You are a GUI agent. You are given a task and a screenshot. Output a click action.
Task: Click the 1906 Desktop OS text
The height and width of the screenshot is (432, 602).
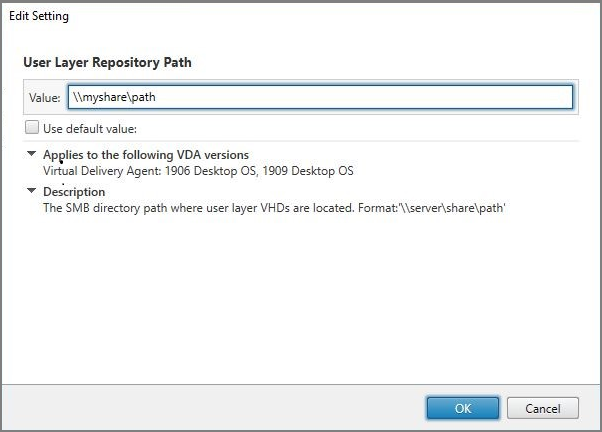[222, 171]
